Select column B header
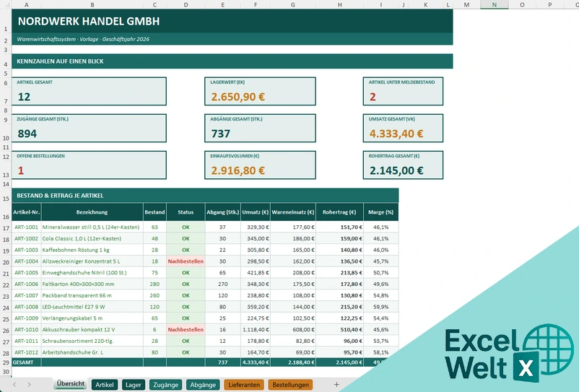 92,4
